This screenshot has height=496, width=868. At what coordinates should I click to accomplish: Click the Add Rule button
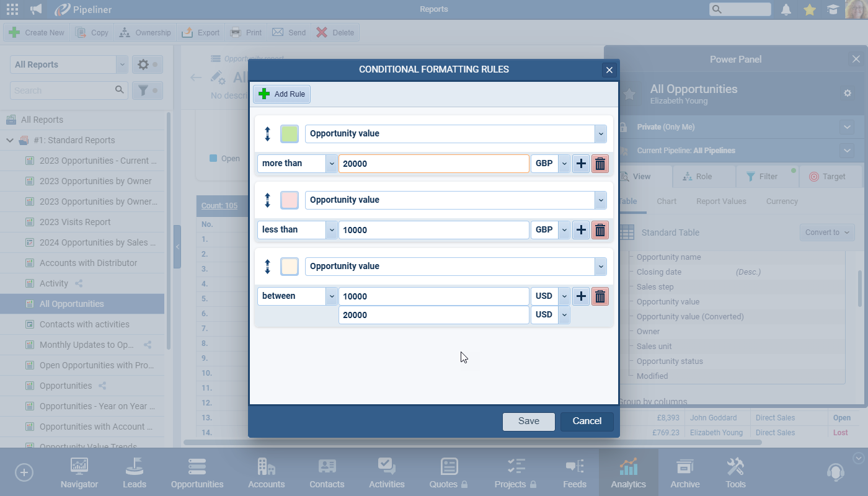(x=281, y=94)
